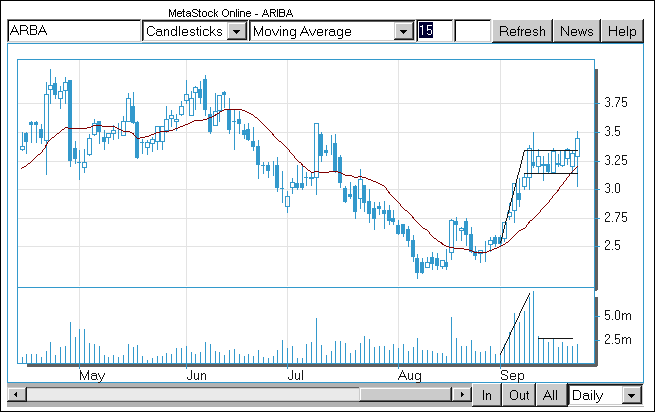
Task: Click the 2.5m volume axis label
Action: (x=618, y=340)
